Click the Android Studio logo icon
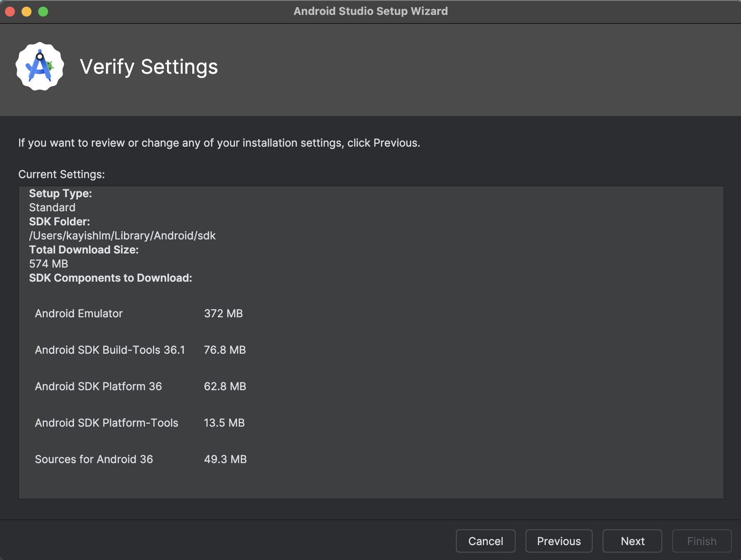 [x=40, y=66]
